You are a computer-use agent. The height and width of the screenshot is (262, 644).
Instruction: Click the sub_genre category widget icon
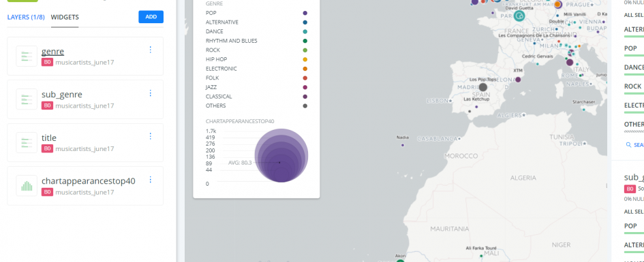(x=27, y=99)
